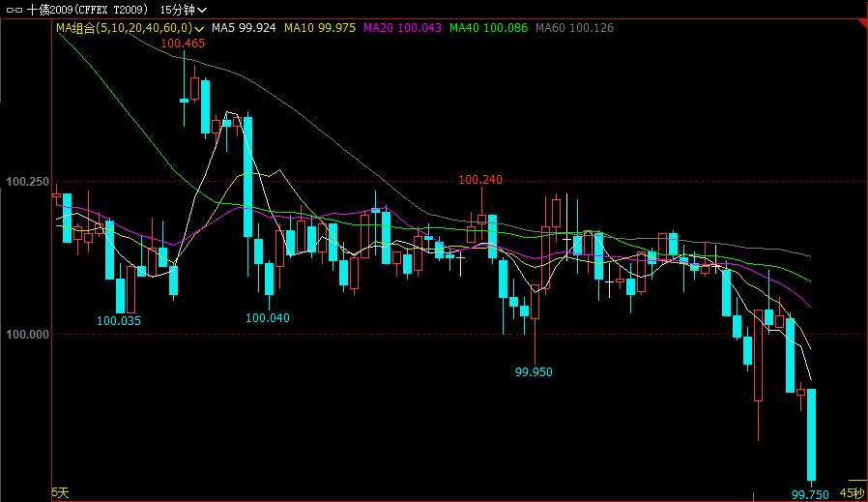Click the 100.035 low price label
Image resolution: width=868 pixels, height=502 pixels.
[119, 320]
